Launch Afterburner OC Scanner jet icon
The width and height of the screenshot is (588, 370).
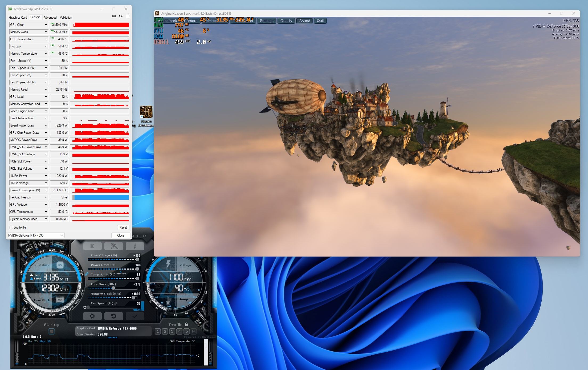pyautogui.click(x=114, y=246)
